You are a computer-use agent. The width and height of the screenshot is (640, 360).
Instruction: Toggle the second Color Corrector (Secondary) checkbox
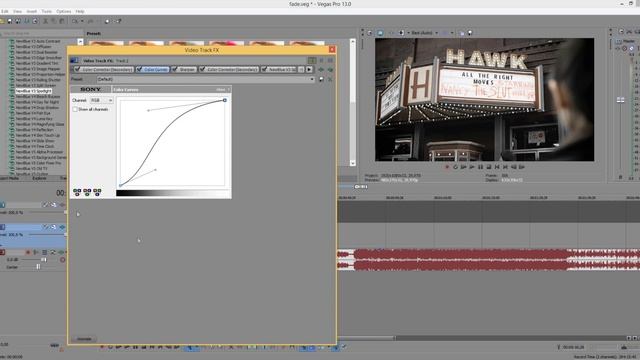tap(202, 69)
